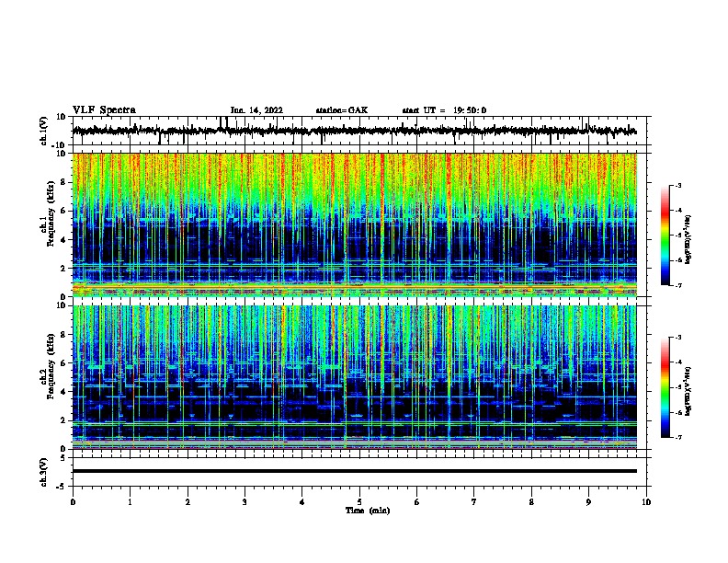Click the time axis tick label 3
This screenshot has width=728, height=563.
click(245, 502)
